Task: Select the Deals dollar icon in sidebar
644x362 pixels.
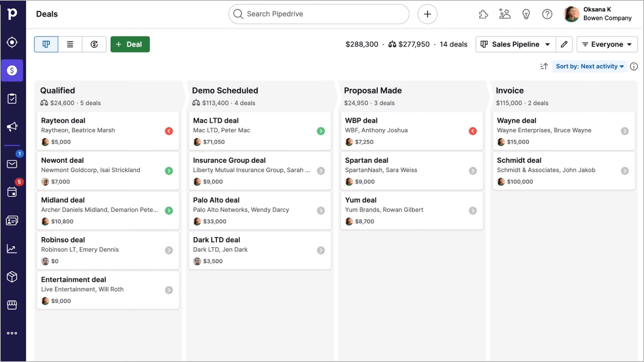Action: [x=12, y=70]
